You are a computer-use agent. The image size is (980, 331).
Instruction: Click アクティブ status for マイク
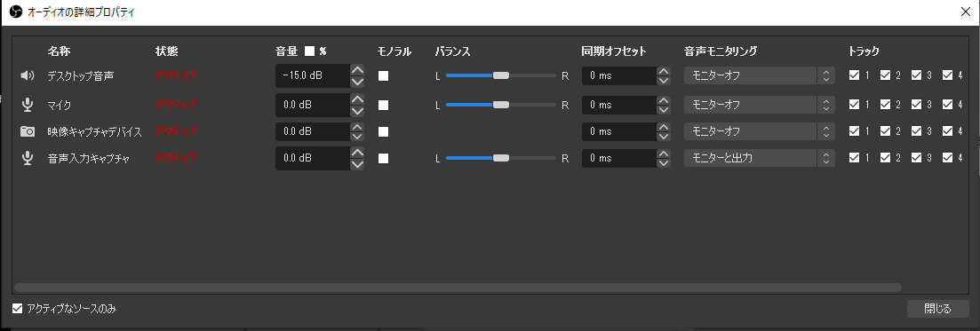point(176,105)
